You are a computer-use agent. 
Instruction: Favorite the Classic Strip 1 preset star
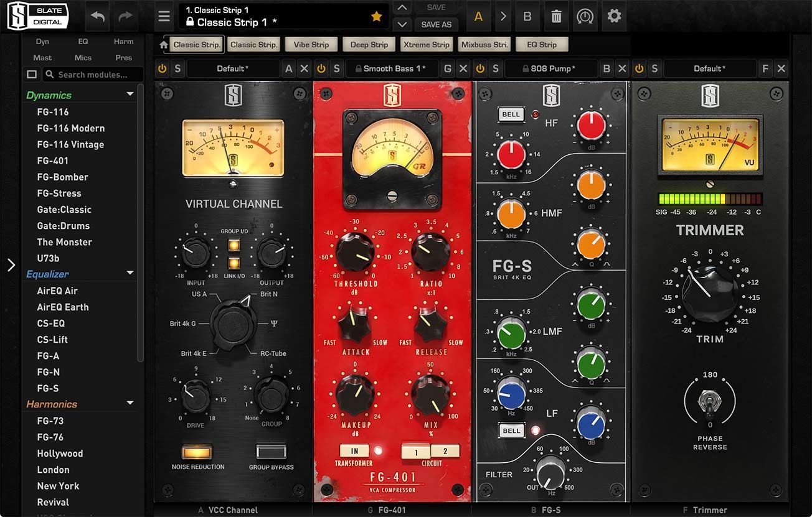(x=376, y=17)
